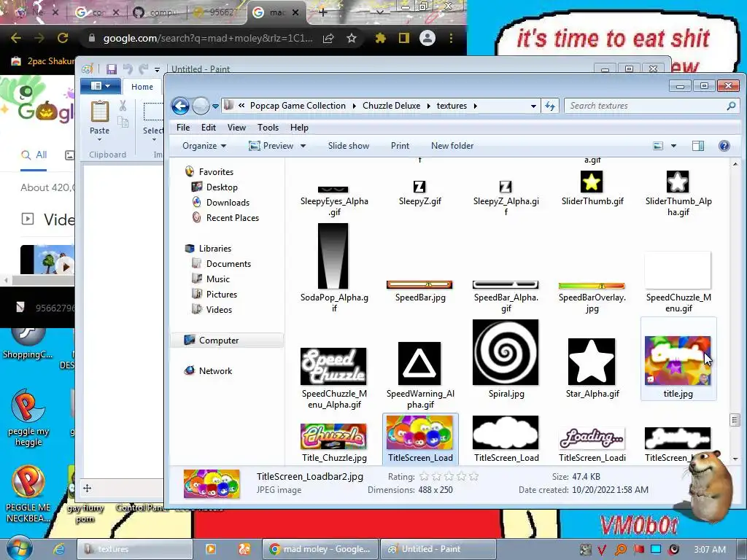The image size is (747, 560).
Task: Open Documents library
Action: pyautogui.click(x=228, y=264)
